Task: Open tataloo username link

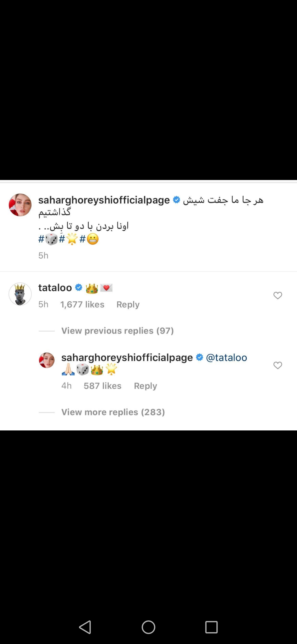Action: tap(55, 288)
